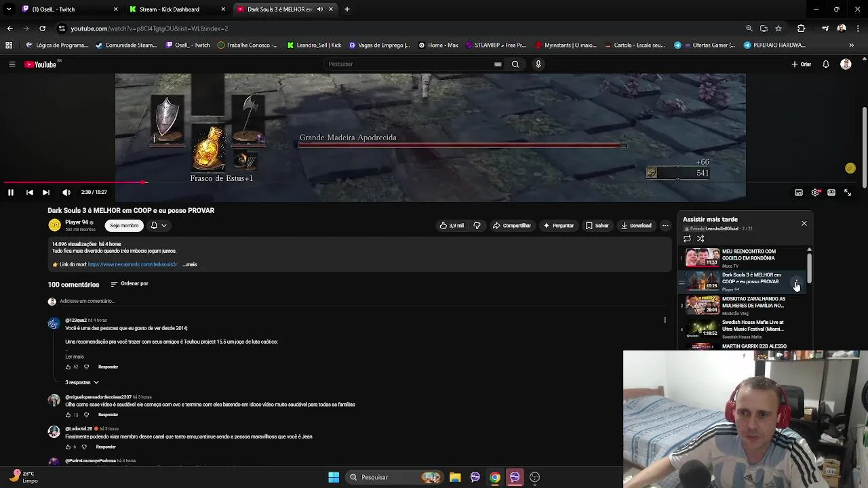This screenshot has height=488, width=868.
Task: Open the video player settings gear
Action: point(815,192)
